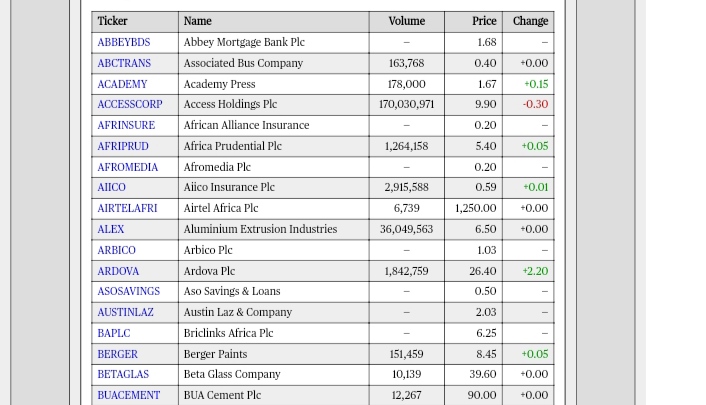Select the AFROMEDIA ticker
Screen dimensions: 706x405
click(128, 167)
